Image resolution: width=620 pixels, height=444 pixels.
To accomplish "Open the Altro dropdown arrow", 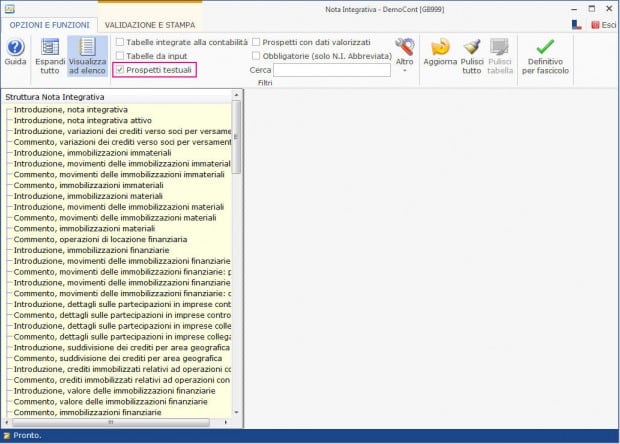I will tap(405, 71).
